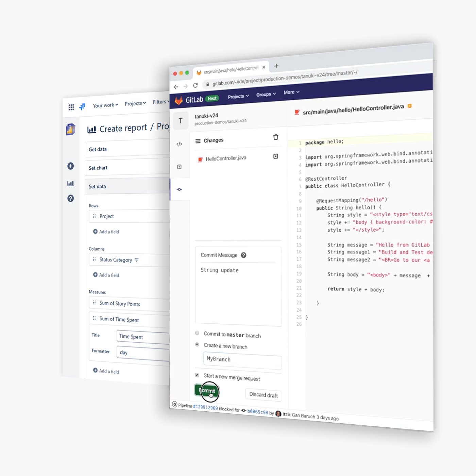This screenshot has height=476, width=476.
Task: Click the Discard draft button
Action: (x=263, y=394)
